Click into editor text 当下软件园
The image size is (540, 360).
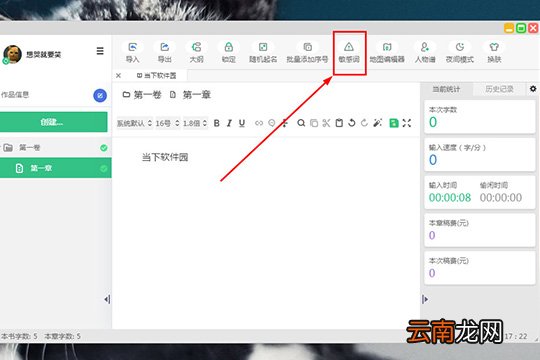[165, 157]
